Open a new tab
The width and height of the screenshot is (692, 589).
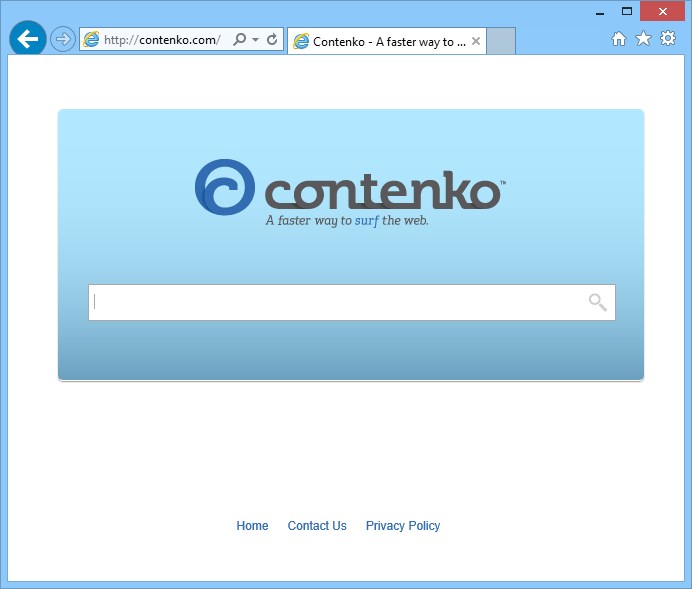501,41
